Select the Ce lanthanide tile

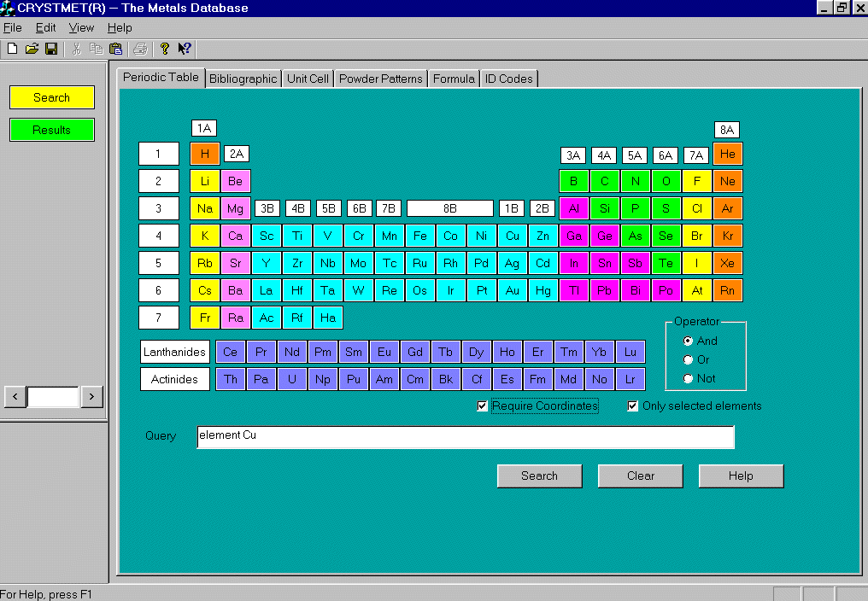coord(231,352)
